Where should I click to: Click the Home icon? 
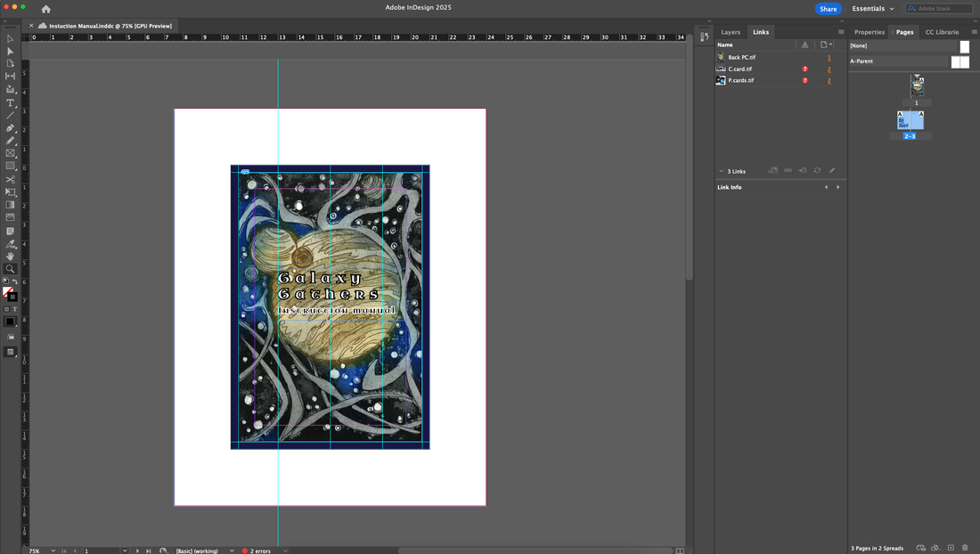point(45,9)
